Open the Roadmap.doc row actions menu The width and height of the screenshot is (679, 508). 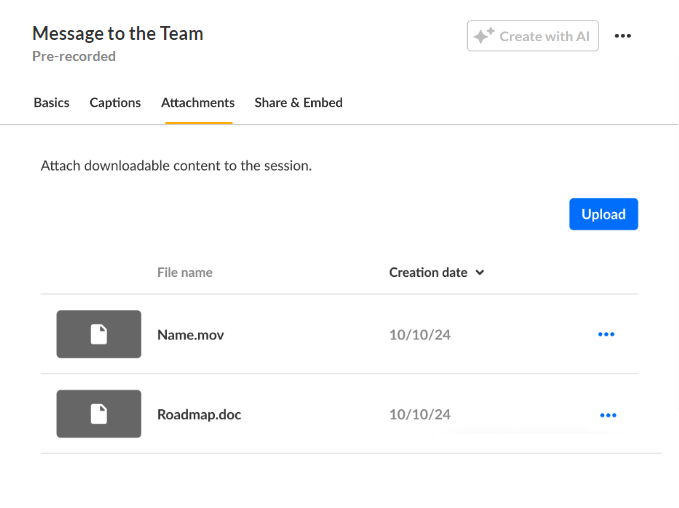(x=608, y=414)
